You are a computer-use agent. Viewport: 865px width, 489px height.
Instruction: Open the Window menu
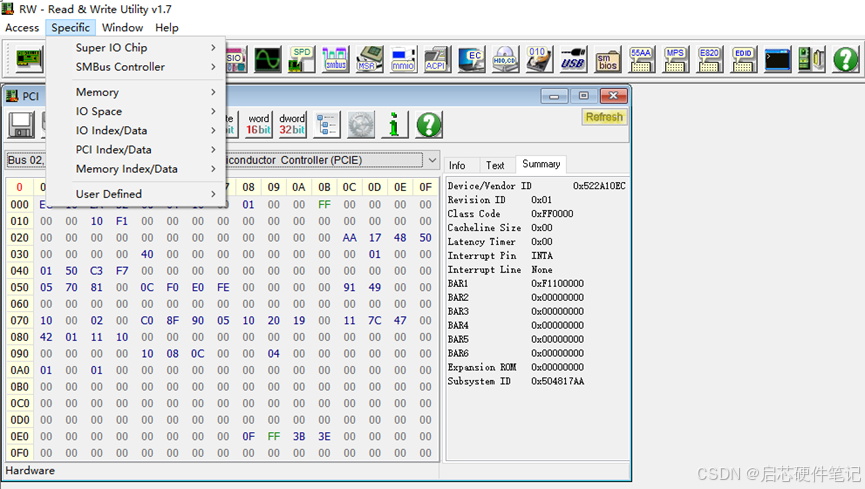click(x=122, y=28)
